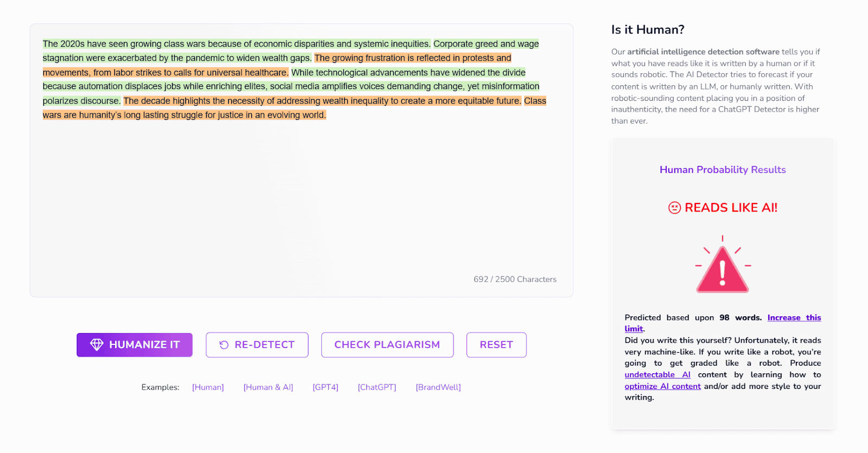Choose the [ChatGPT] example
This screenshot has height=453, width=868.
376,387
